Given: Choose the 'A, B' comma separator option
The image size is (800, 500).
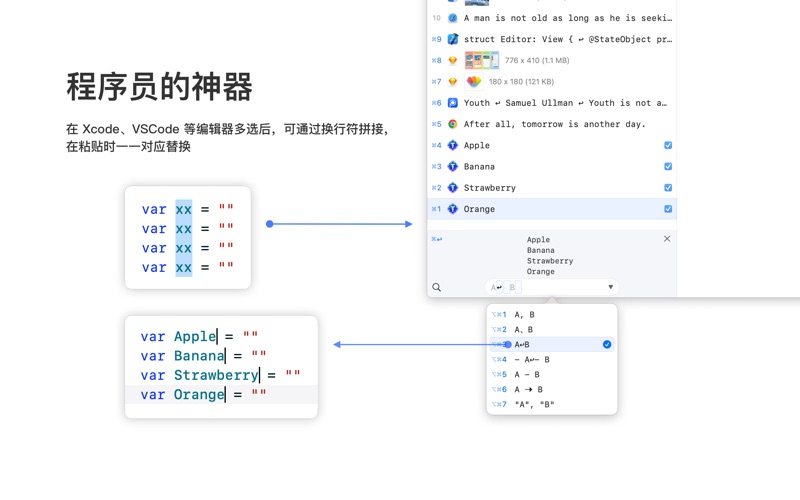Looking at the screenshot, I should (x=552, y=315).
